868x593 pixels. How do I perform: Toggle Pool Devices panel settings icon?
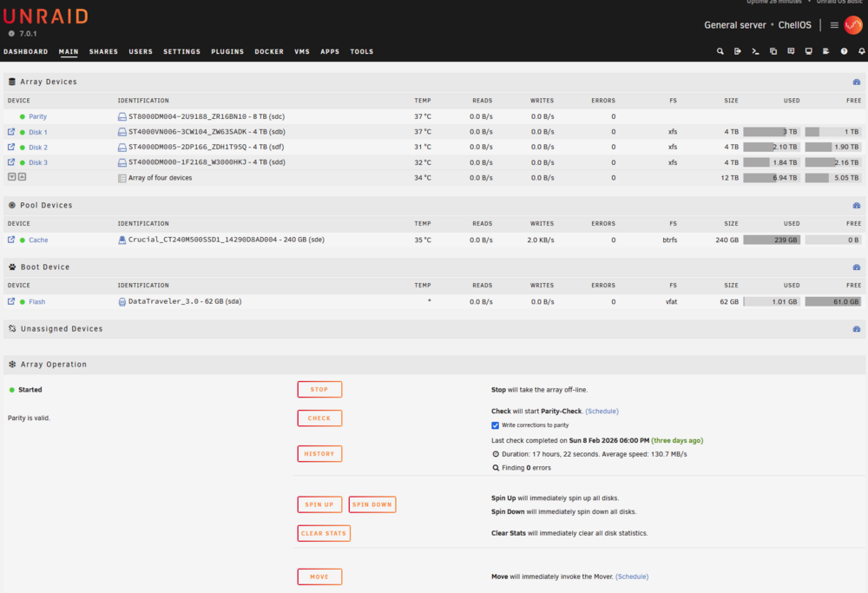857,206
